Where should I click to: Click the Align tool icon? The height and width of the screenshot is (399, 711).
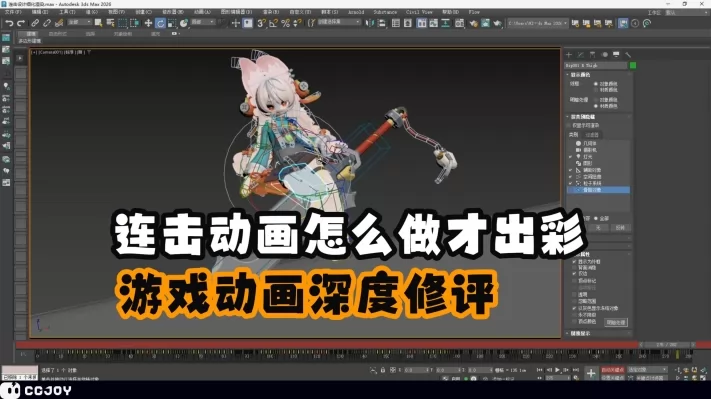coord(382,23)
